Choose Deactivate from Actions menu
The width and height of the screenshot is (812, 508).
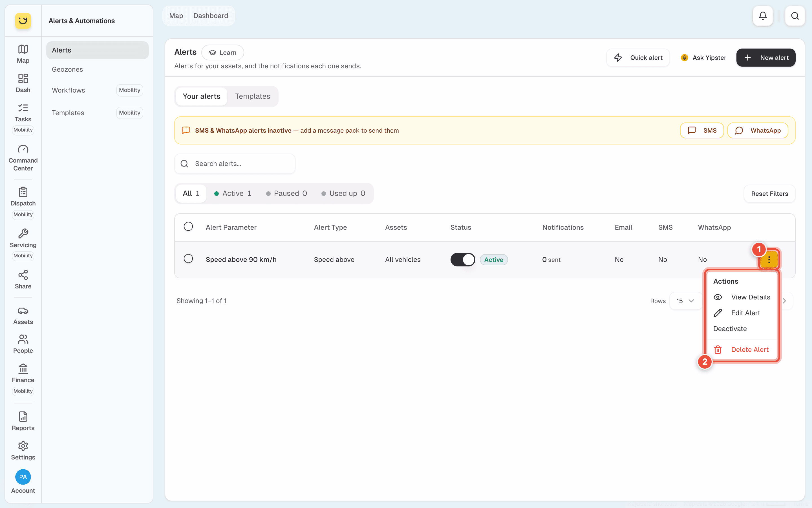(x=742, y=329)
